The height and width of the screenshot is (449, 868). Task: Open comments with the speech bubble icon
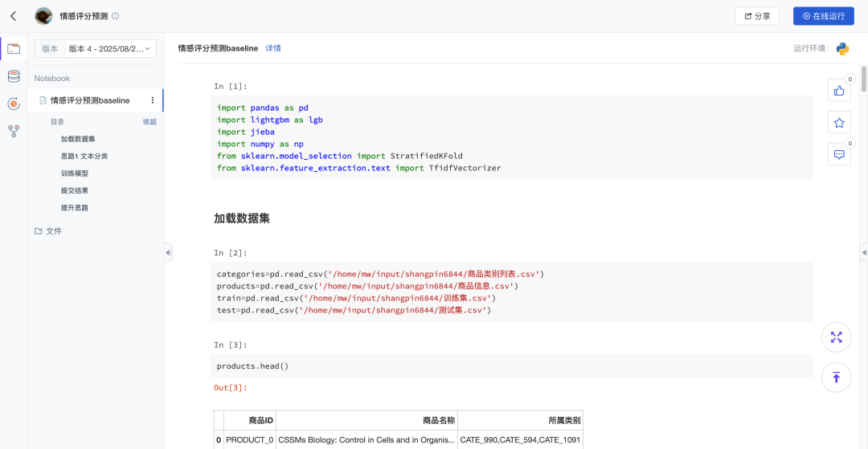point(839,154)
